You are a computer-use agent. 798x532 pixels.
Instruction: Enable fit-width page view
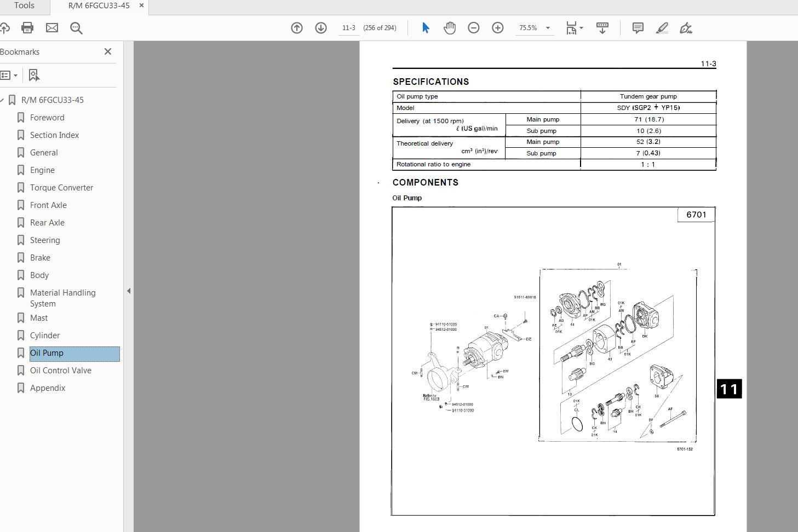click(570, 27)
